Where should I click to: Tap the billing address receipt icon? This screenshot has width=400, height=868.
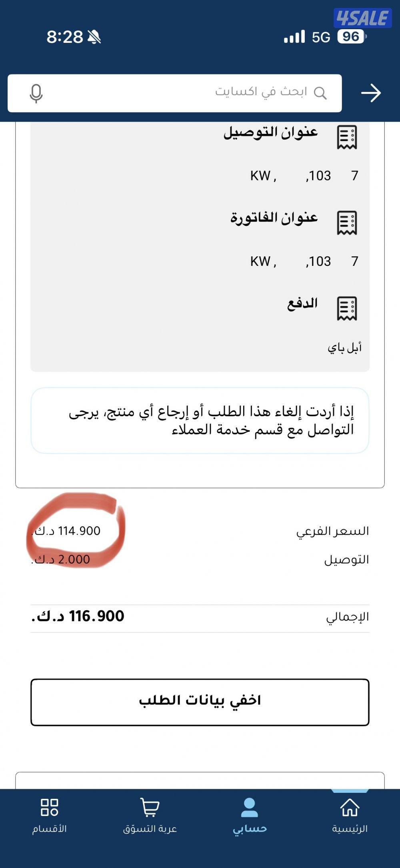(x=346, y=223)
